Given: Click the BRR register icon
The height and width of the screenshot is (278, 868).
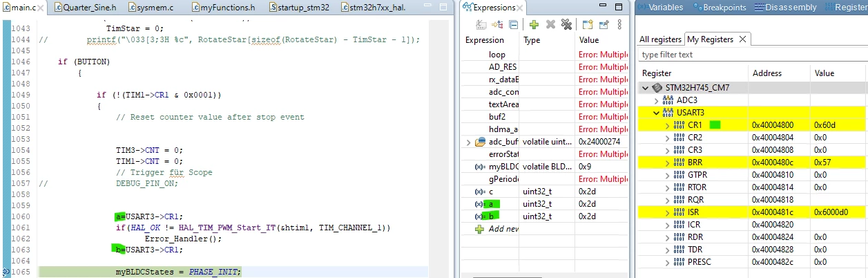Looking at the screenshot, I should click(x=680, y=163).
